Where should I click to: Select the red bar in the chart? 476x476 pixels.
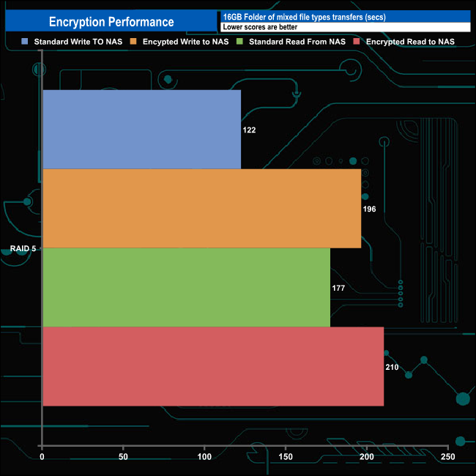[212, 366]
